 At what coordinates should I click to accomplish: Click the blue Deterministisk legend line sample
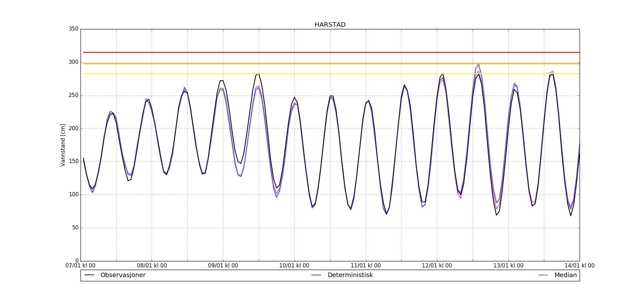click(x=316, y=275)
